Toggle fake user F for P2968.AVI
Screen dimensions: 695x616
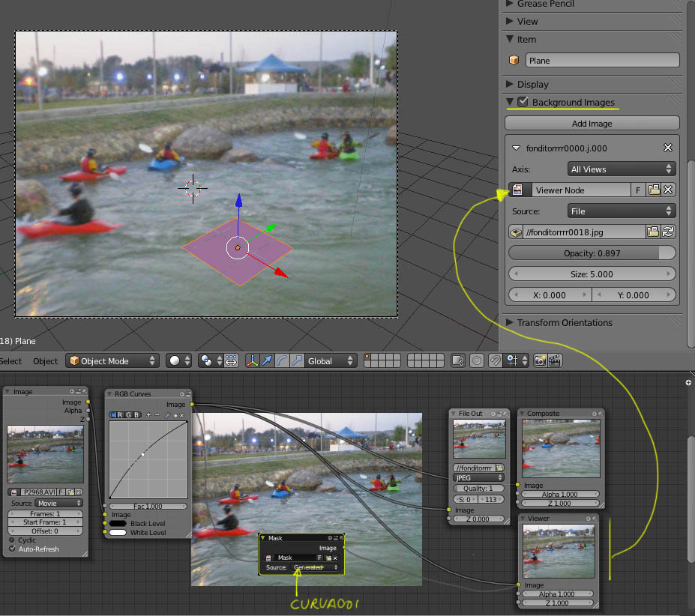[61, 492]
